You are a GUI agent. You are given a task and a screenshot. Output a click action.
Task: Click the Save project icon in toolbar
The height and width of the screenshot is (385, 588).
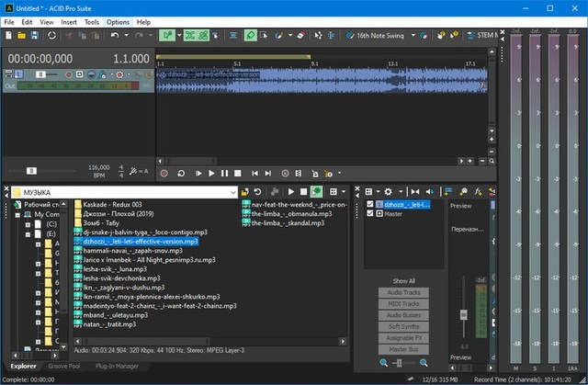(x=34, y=35)
